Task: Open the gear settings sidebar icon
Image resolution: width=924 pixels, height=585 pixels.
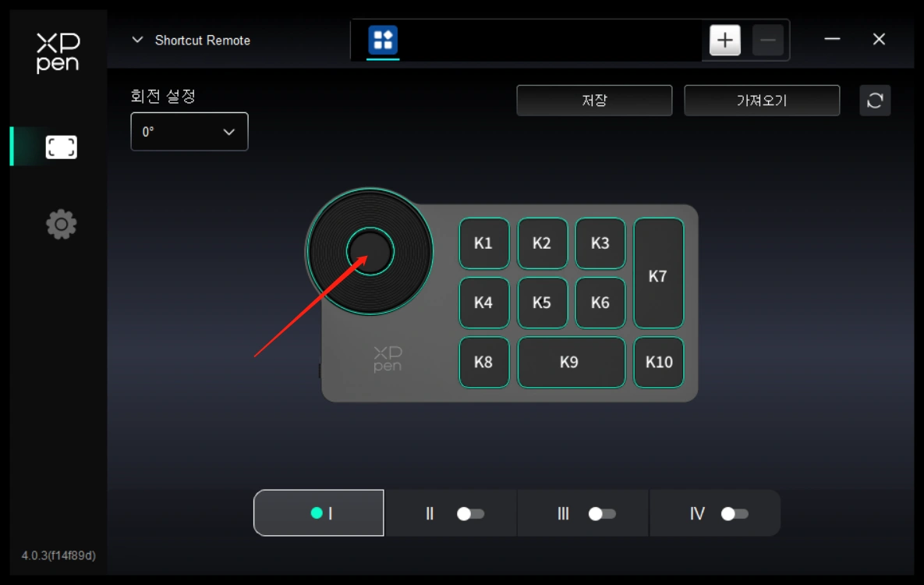Action: [x=62, y=224]
